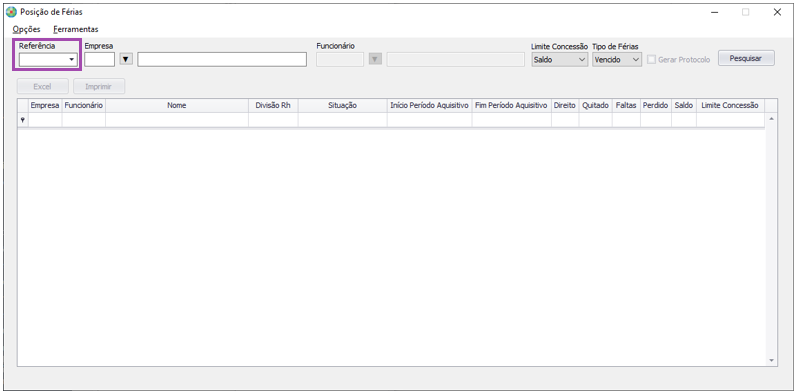Open the Opções menu
This screenshot has width=796, height=392.
tap(26, 29)
